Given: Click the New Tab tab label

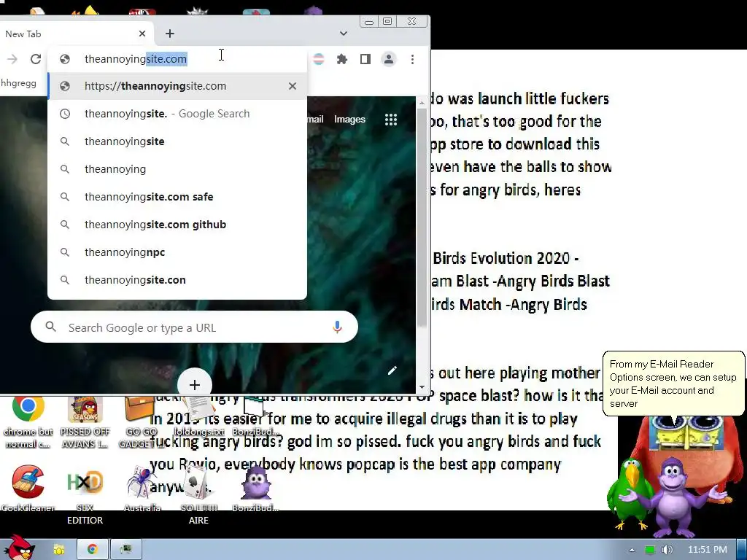Looking at the screenshot, I should click(23, 34).
